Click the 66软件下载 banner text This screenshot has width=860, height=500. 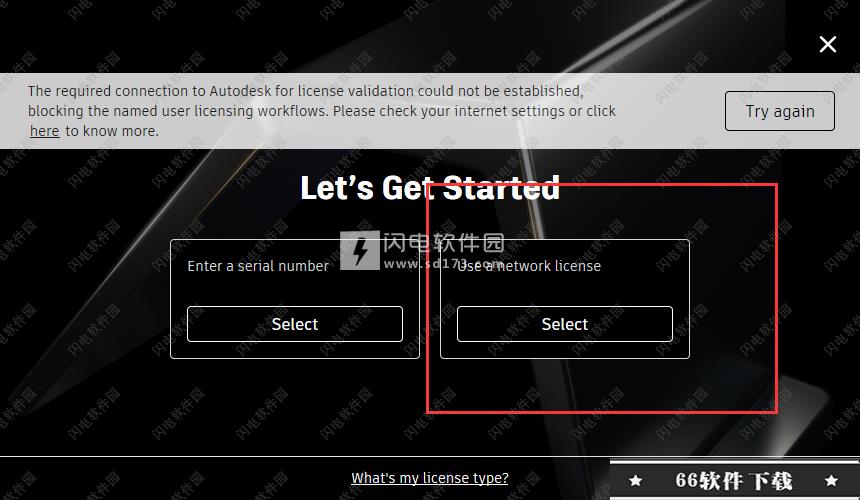point(733,481)
